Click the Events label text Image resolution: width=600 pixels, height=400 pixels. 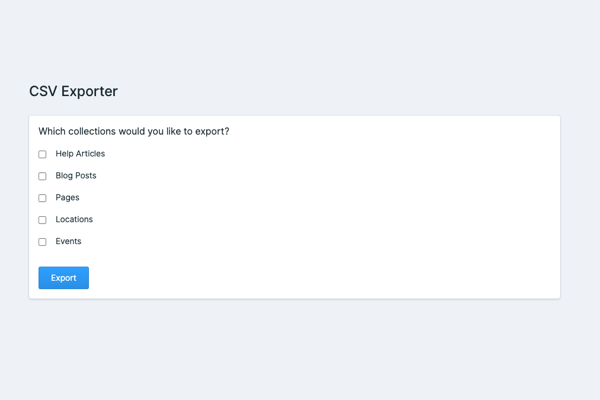(x=68, y=241)
